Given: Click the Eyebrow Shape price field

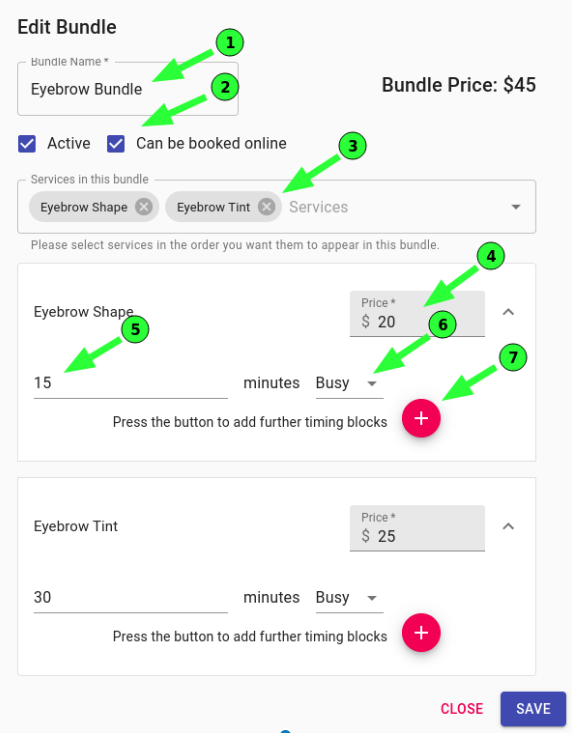Looking at the screenshot, I should [417, 314].
